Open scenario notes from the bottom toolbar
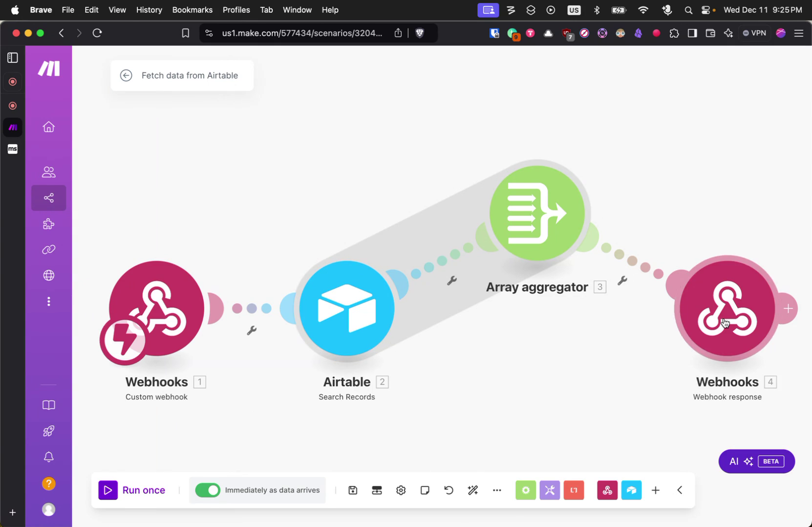 [425, 490]
